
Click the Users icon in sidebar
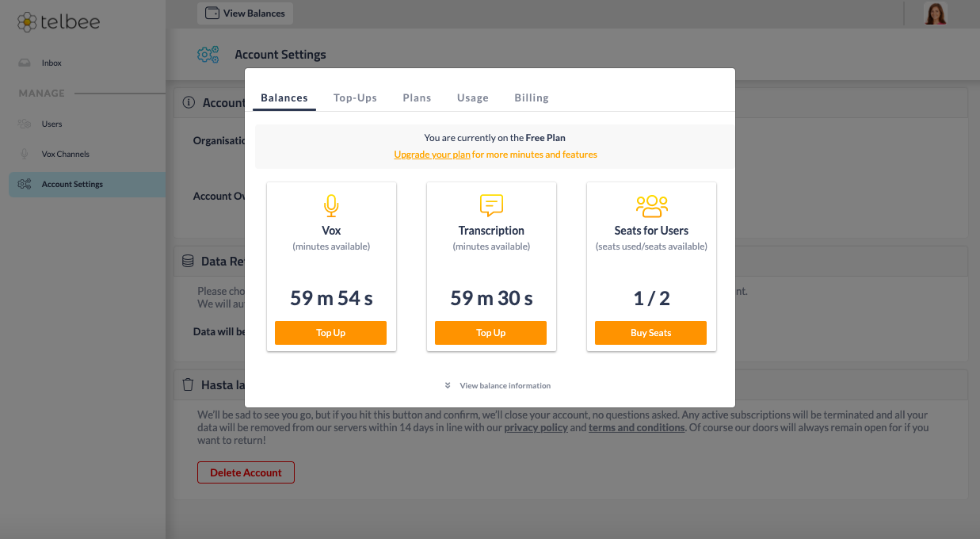(25, 124)
